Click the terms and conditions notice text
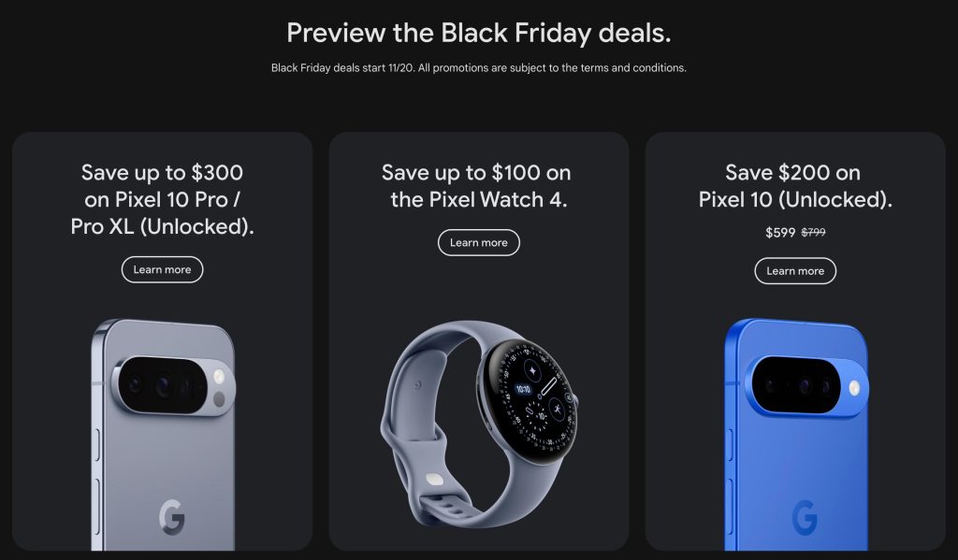958x560 pixels. (x=479, y=67)
